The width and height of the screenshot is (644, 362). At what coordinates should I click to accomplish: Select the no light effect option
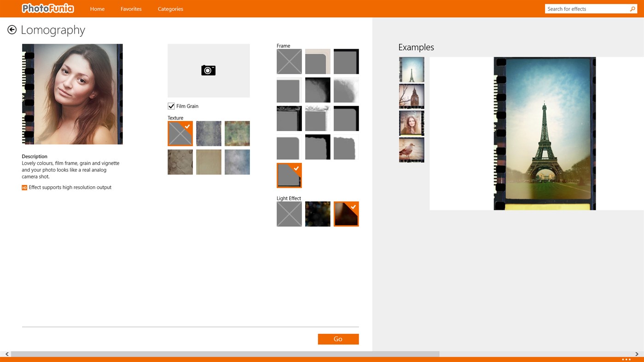point(289,214)
